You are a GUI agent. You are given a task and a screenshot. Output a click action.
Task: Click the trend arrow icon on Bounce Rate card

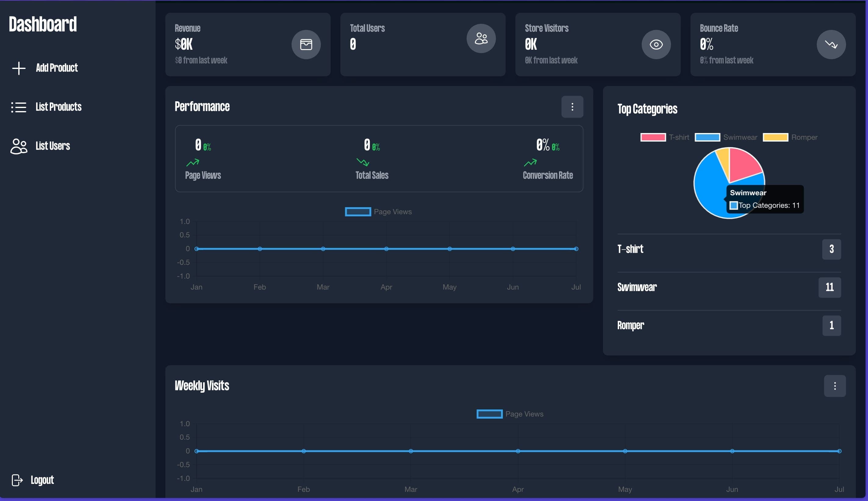pyautogui.click(x=831, y=44)
